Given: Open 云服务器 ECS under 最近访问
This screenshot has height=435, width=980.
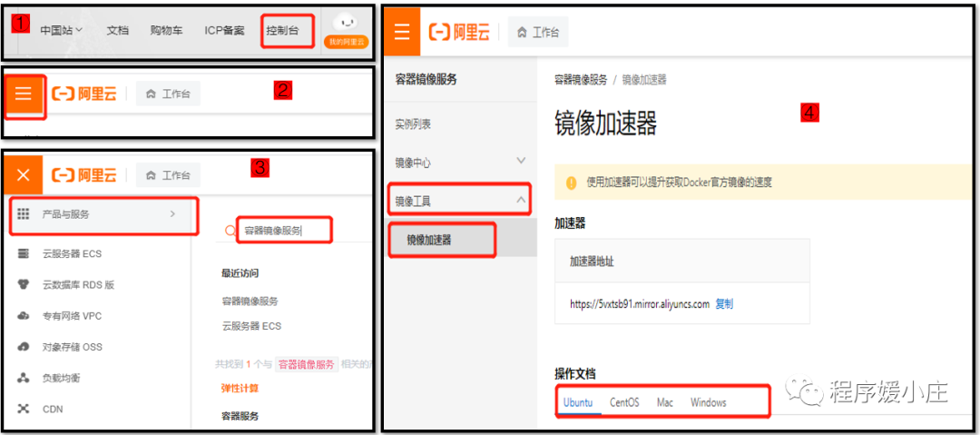Looking at the screenshot, I should pos(251,326).
